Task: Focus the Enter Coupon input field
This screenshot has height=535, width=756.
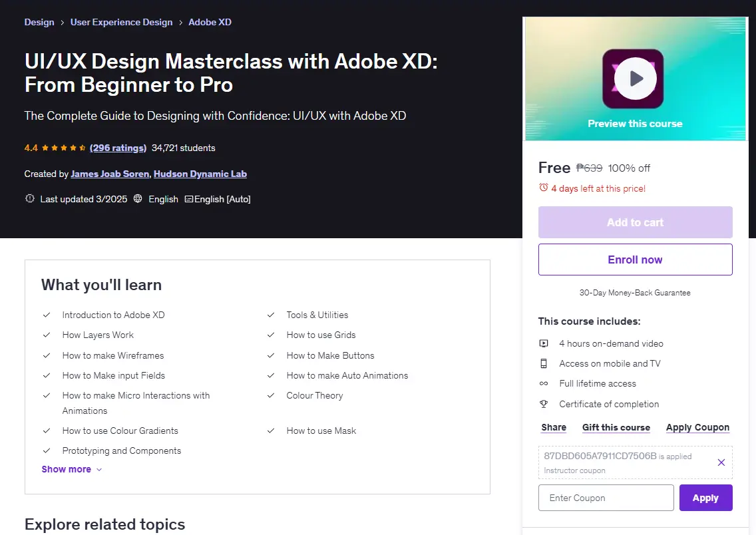Action: click(x=606, y=498)
